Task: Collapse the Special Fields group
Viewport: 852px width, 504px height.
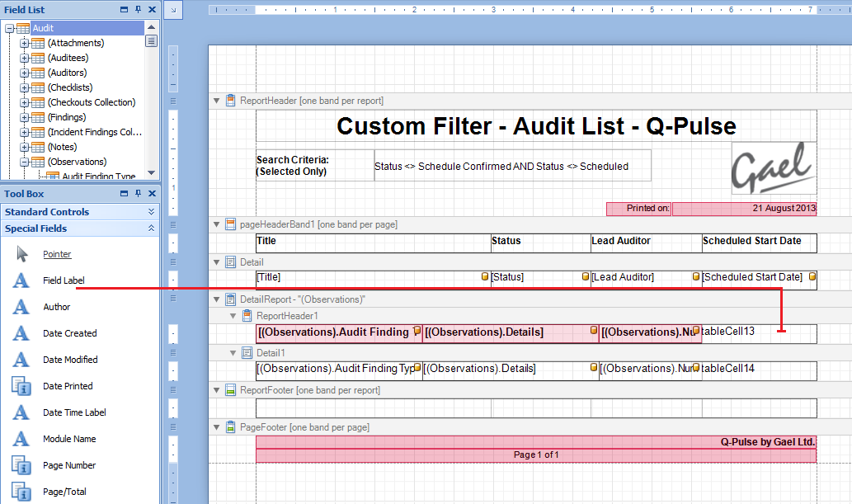Action: point(151,228)
